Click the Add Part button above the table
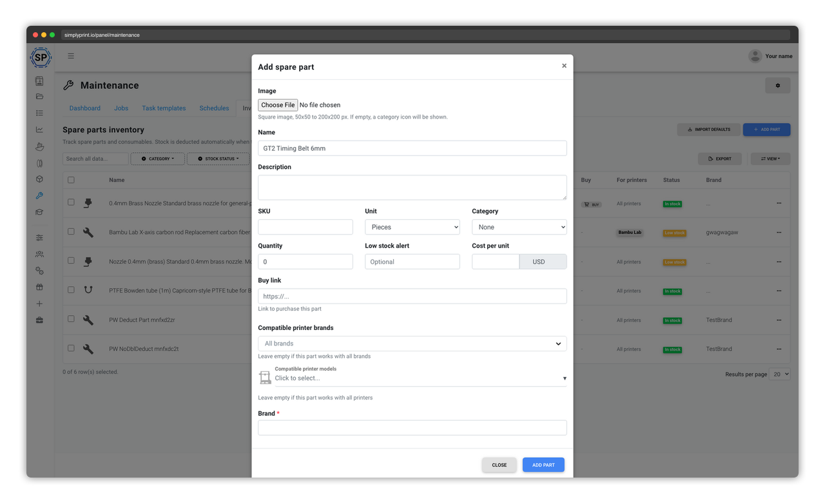 pos(766,130)
